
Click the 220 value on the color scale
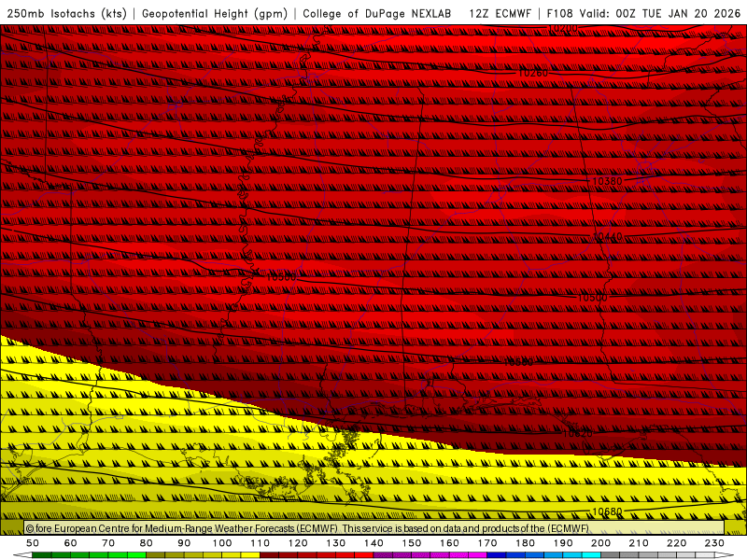coord(676,543)
